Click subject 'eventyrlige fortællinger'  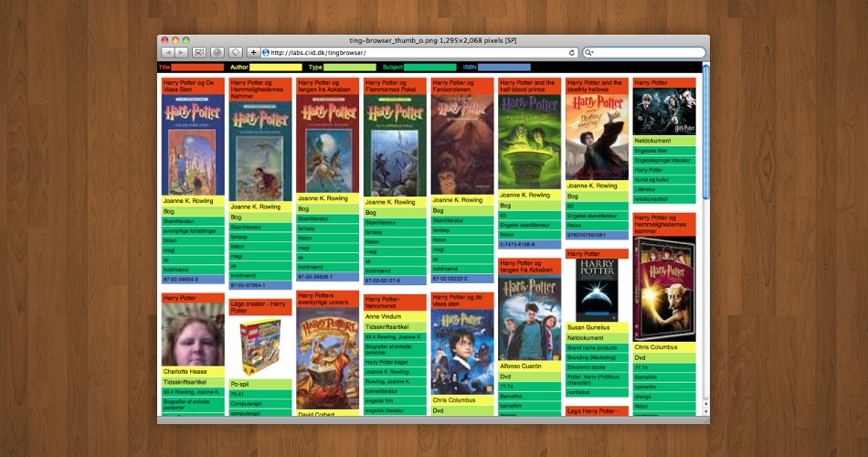[x=193, y=231]
